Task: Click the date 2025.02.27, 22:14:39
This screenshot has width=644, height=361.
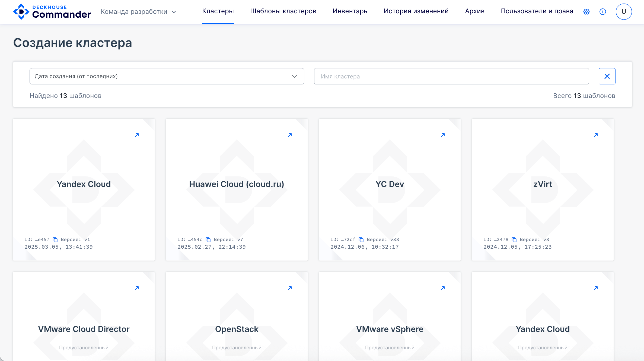Action: tap(212, 247)
